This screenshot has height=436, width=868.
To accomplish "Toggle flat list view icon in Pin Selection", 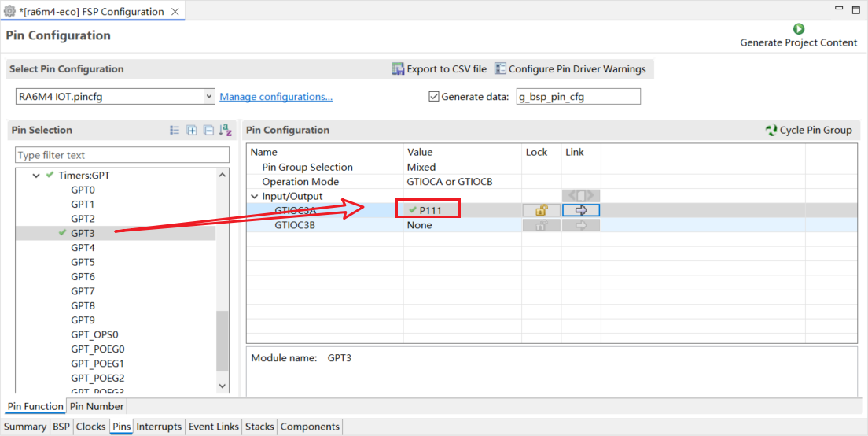I will [175, 130].
